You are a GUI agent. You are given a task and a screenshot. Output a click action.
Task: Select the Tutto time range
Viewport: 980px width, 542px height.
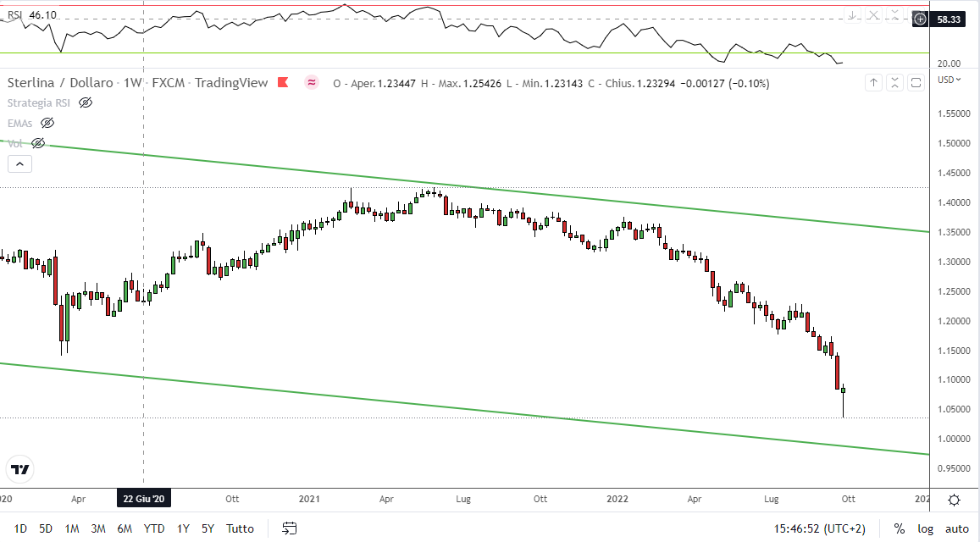tap(240, 528)
